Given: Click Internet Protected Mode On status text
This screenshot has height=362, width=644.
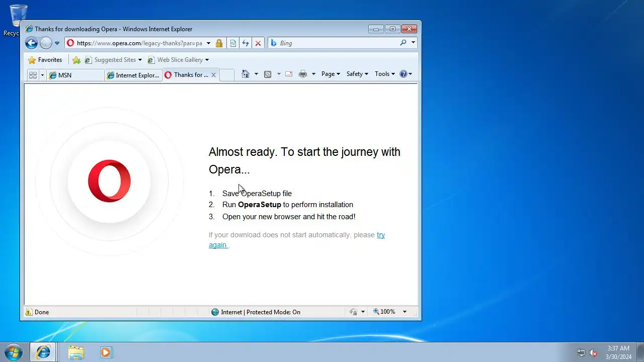Looking at the screenshot, I should tap(261, 312).
